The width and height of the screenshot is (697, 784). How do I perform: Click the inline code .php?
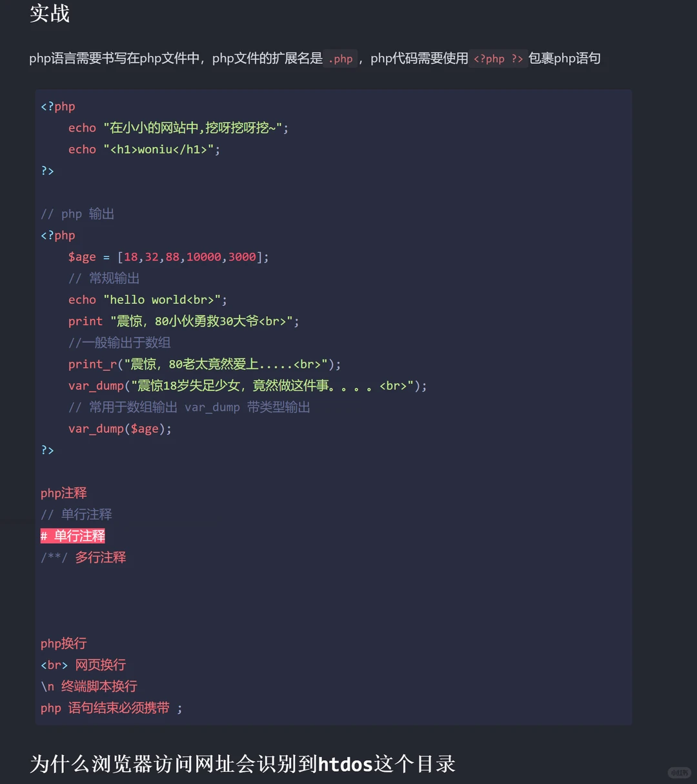click(341, 59)
